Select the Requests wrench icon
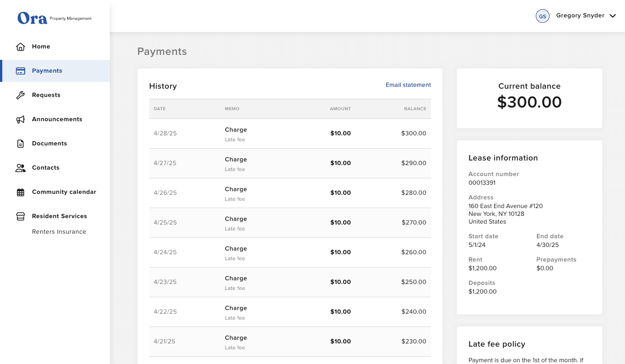The image size is (625, 364). (20, 95)
